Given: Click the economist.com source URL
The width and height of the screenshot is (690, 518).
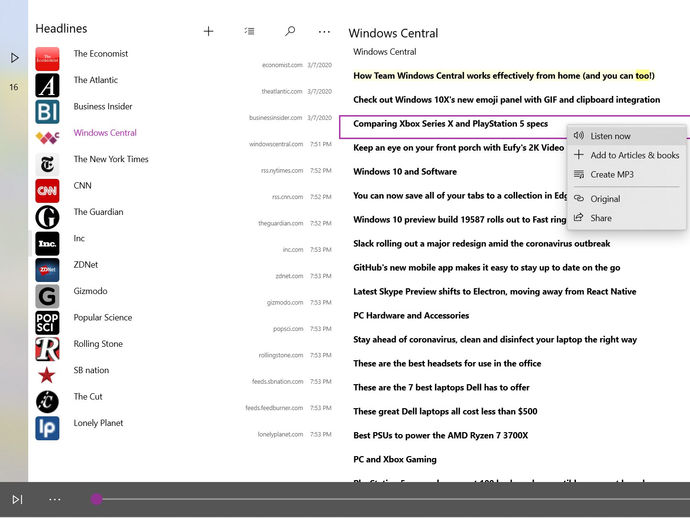Looking at the screenshot, I should point(282,65).
